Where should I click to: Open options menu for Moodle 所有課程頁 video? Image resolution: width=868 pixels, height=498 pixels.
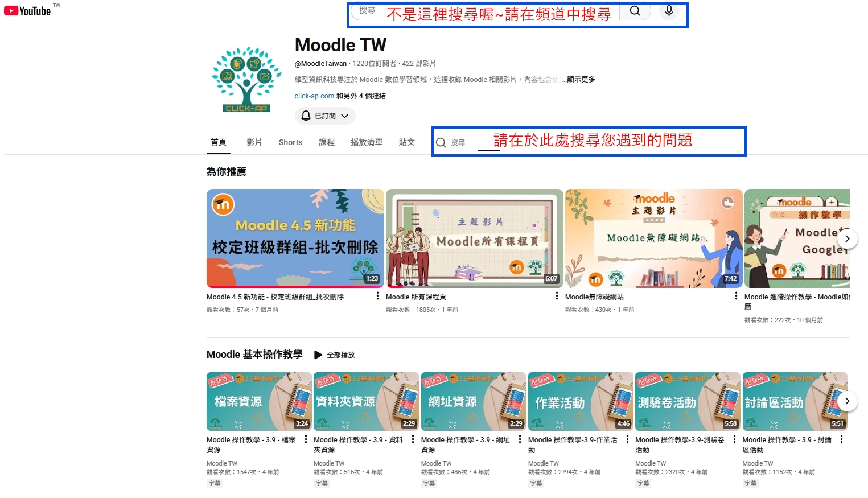click(x=557, y=296)
